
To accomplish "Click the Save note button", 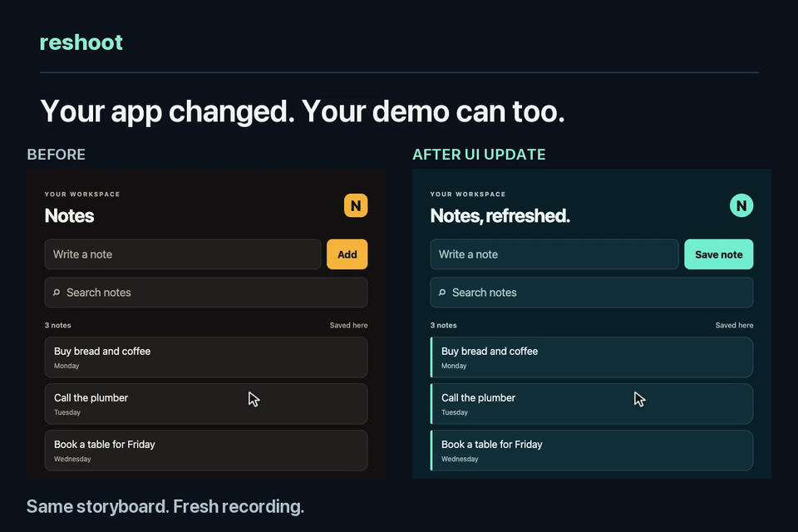I will (x=718, y=254).
